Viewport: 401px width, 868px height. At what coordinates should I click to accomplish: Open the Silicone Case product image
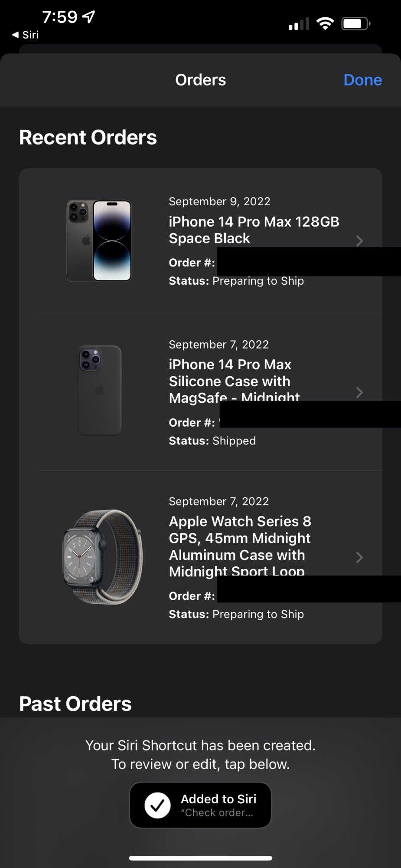tap(99, 390)
